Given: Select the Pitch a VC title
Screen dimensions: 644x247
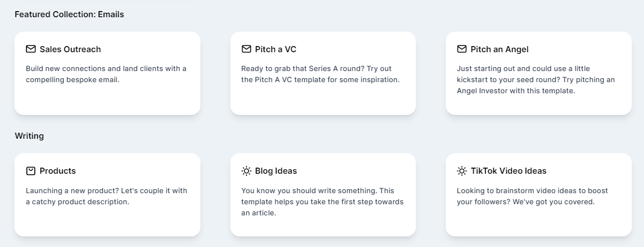Looking at the screenshot, I should (276, 49).
